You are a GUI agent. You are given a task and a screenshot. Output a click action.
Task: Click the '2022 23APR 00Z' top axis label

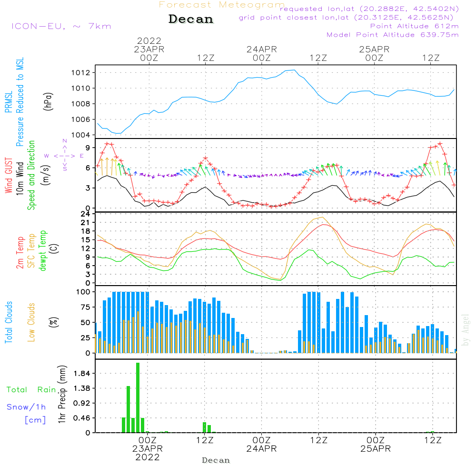click(149, 49)
